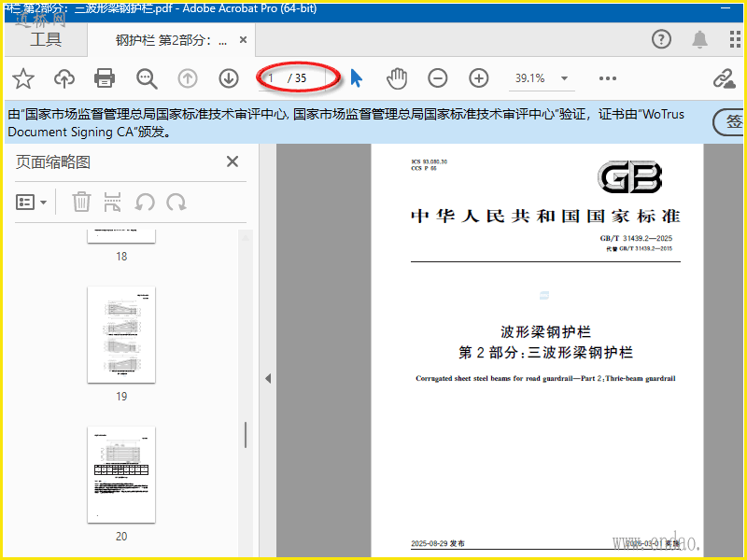Rotate pages clockwise

(x=176, y=202)
